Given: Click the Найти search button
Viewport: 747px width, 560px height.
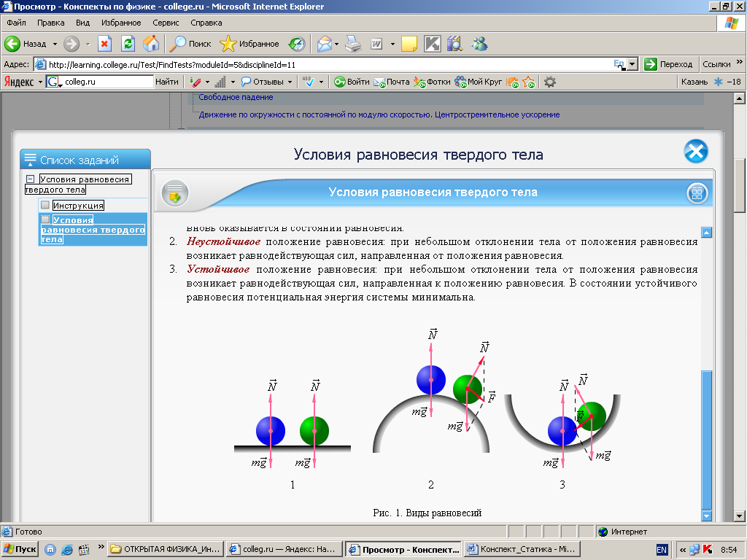Looking at the screenshot, I should tap(167, 82).
